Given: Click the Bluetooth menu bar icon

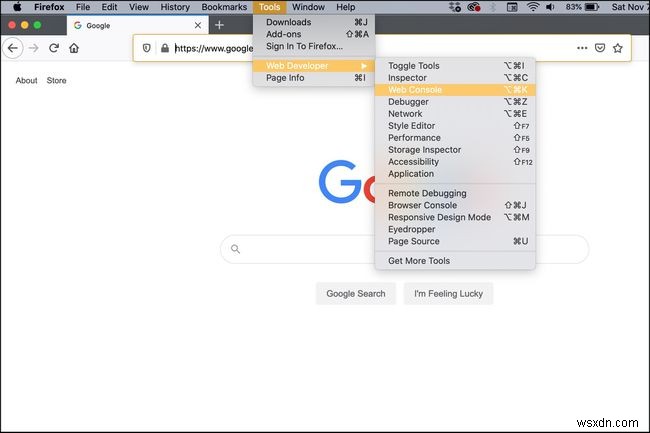Looking at the screenshot, I should [493, 7].
